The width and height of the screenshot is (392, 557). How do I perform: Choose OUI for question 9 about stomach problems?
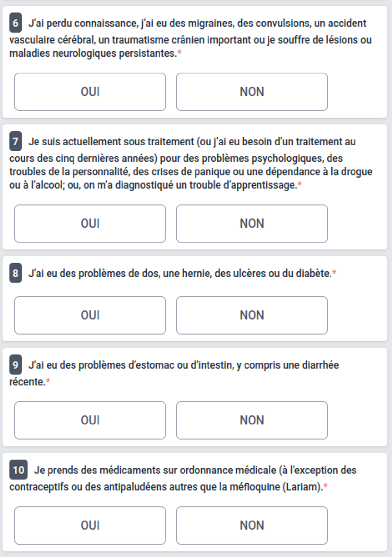pos(91,420)
